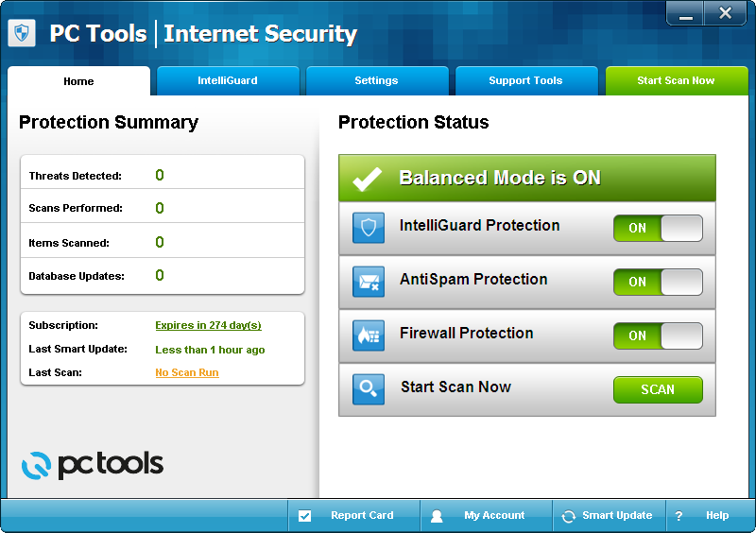Click the IntelliGuard shield icon

point(369,228)
